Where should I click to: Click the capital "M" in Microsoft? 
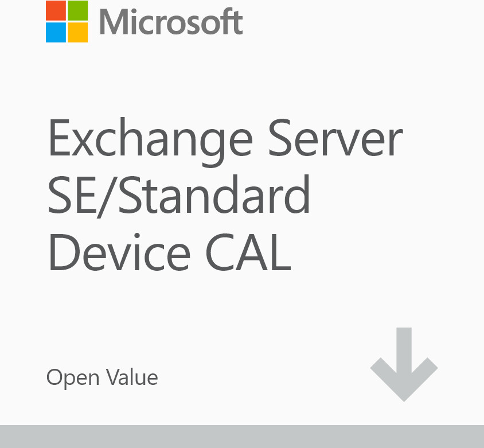(112, 22)
